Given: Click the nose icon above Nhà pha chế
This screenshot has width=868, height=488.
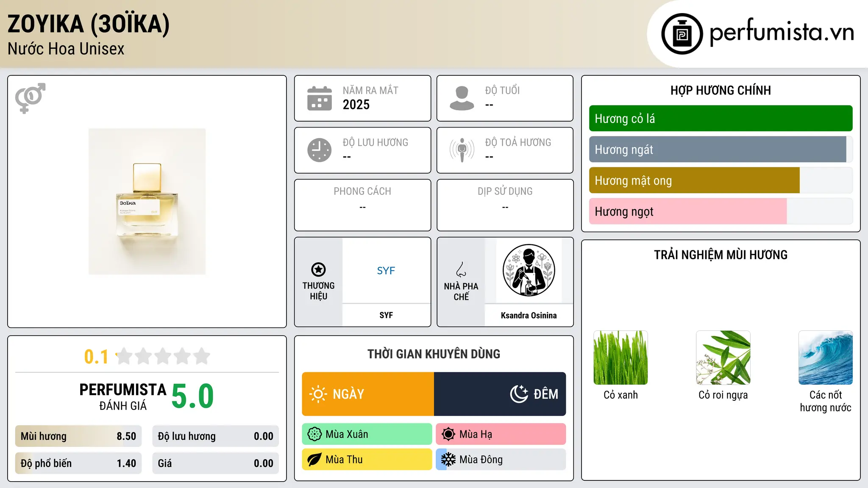Looking at the screenshot, I should [461, 269].
